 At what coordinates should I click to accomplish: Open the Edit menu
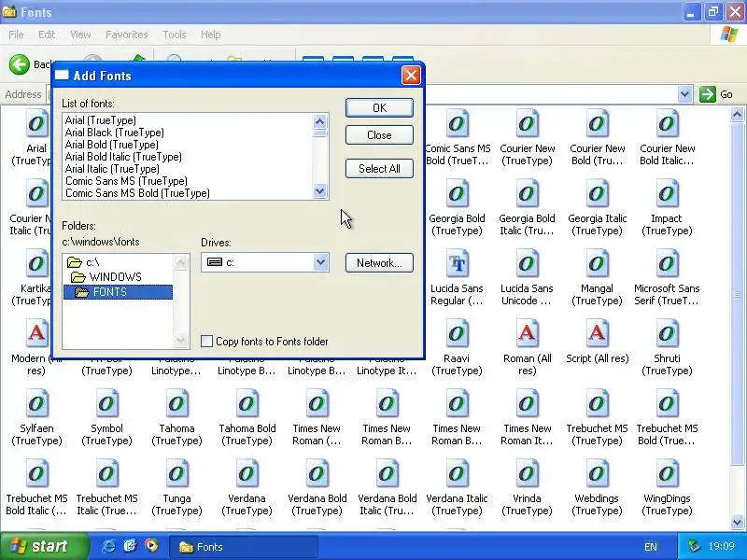(47, 35)
